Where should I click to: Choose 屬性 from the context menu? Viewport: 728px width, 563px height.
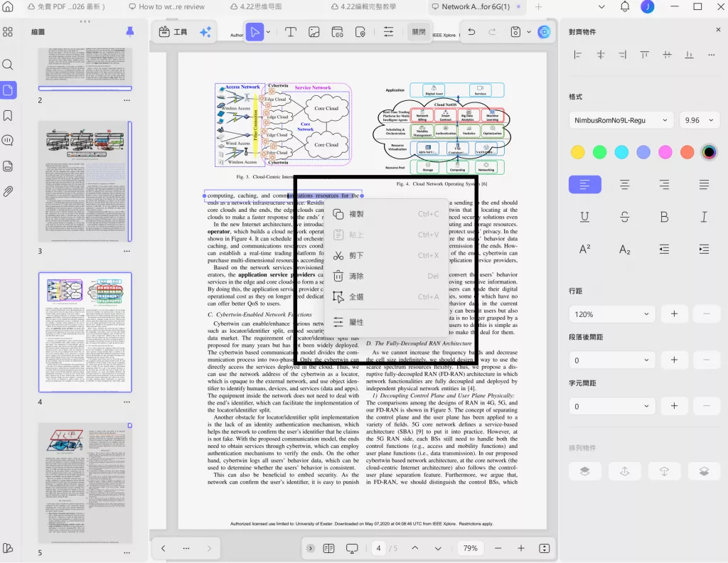coord(356,322)
